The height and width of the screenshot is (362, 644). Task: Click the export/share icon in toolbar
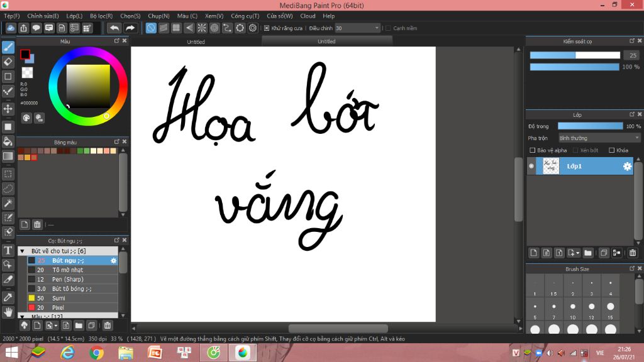click(23, 28)
